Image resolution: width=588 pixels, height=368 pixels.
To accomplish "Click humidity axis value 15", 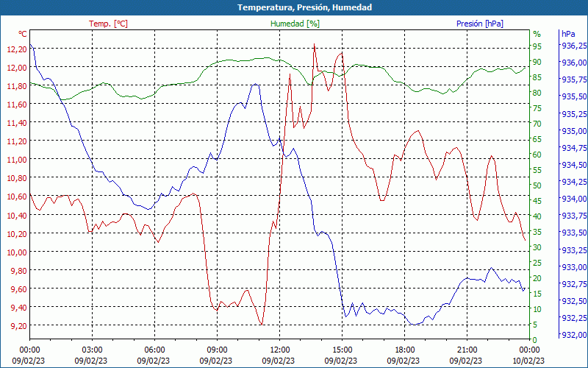I will [537, 294].
